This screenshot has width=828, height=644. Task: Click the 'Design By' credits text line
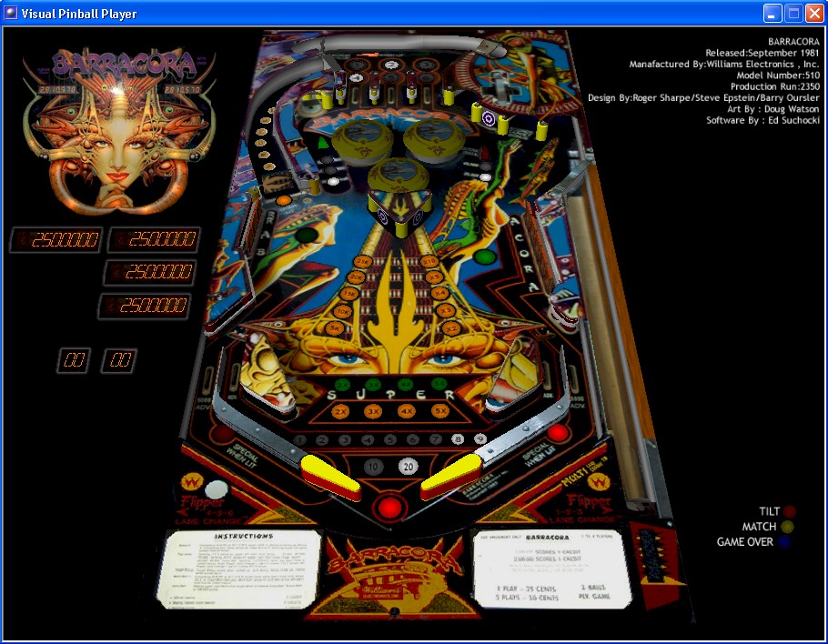tap(704, 97)
